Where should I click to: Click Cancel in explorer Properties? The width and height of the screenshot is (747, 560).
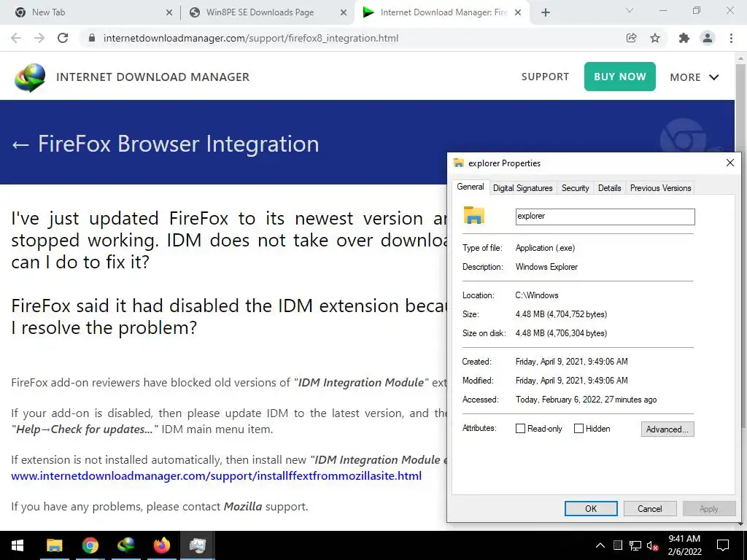coord(650,508)
